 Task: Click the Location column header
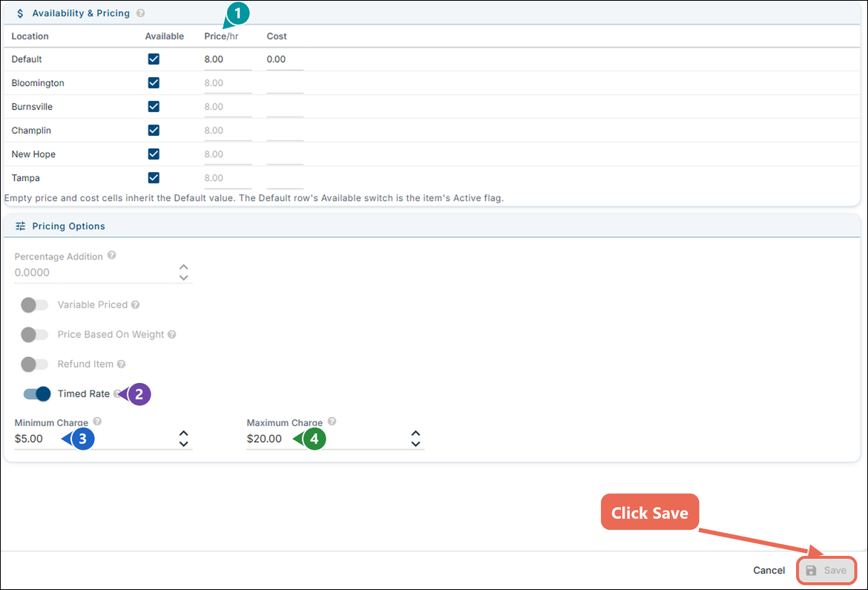pyautogui.click(x=30, y=36)
